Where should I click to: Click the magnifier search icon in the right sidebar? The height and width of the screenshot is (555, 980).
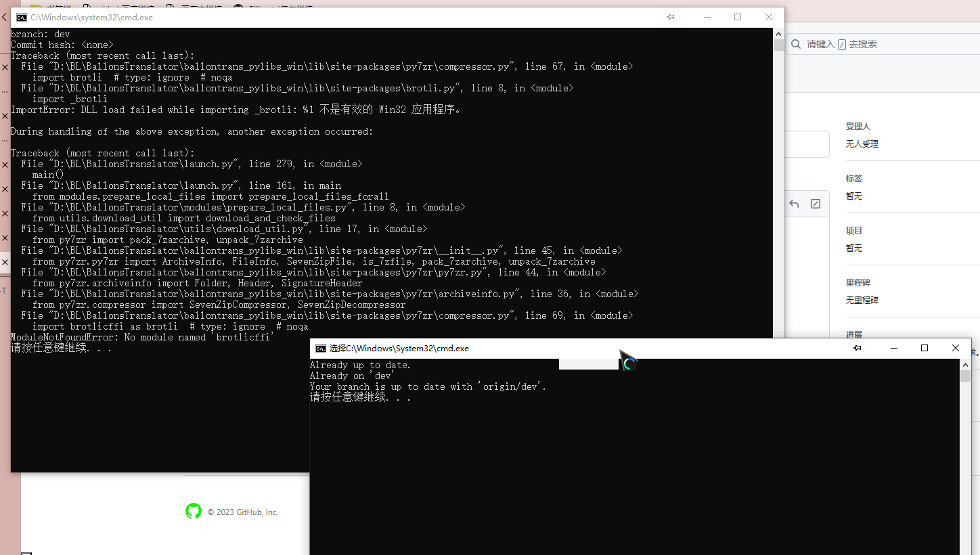click(796, 43)
